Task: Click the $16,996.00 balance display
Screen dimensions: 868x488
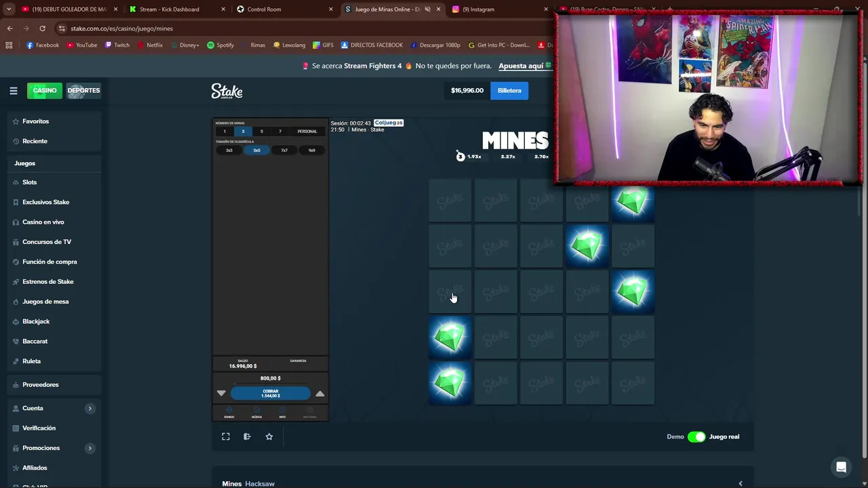Action: (467, 90)
